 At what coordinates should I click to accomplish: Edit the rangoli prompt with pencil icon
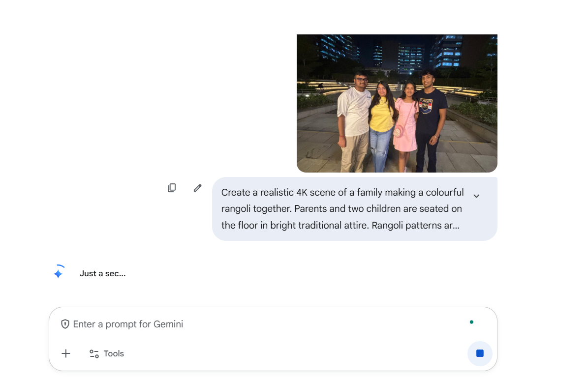pos(197,188)
